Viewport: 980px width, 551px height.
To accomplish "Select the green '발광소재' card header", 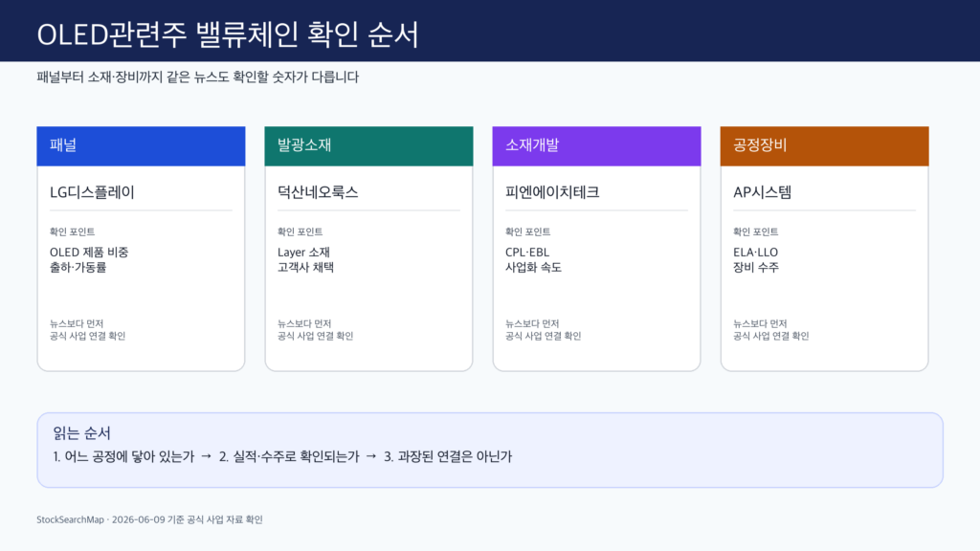I will click(368, 146).
